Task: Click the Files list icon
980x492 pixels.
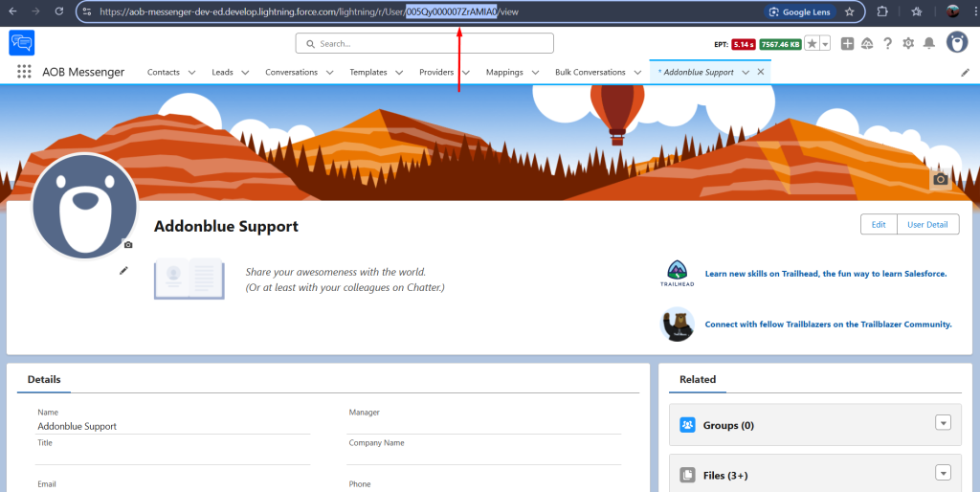Action: tap(687, 475)
